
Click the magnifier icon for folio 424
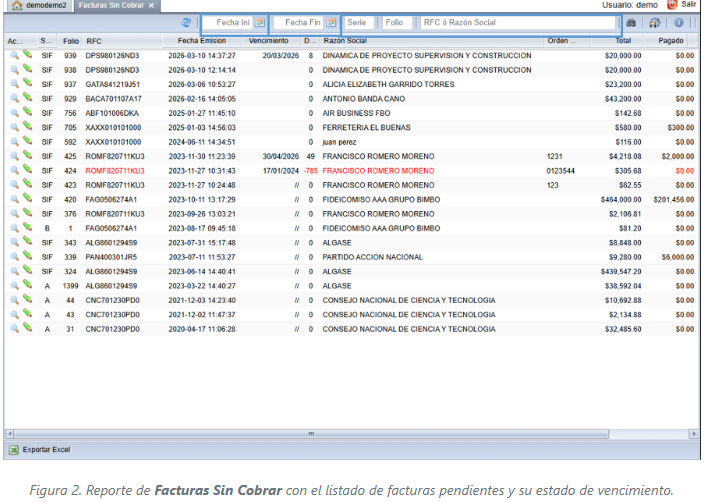[14, 171]
